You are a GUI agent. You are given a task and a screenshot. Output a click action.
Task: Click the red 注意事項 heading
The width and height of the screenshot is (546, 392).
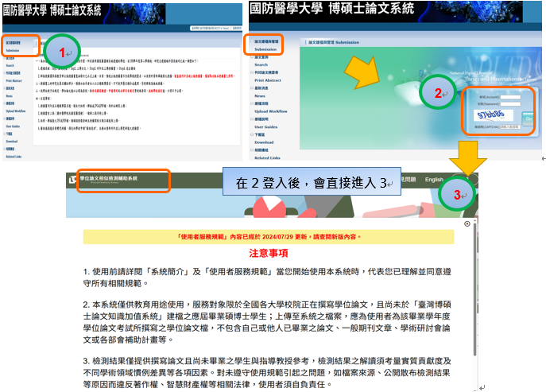click(x=269, y=253)
